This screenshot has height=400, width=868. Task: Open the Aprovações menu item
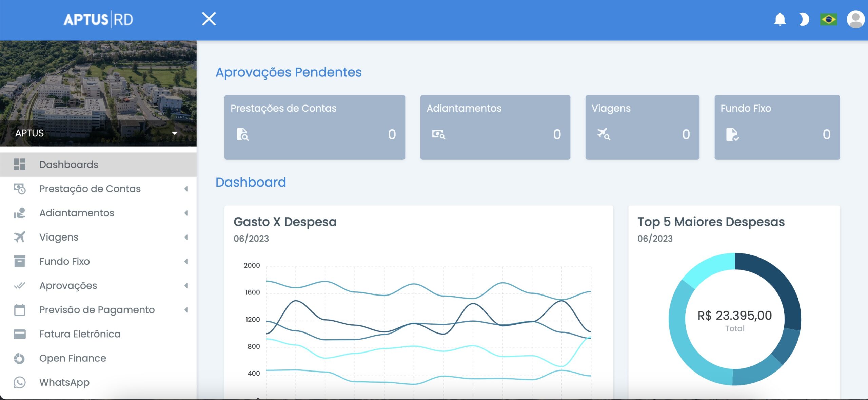(68, 286)
